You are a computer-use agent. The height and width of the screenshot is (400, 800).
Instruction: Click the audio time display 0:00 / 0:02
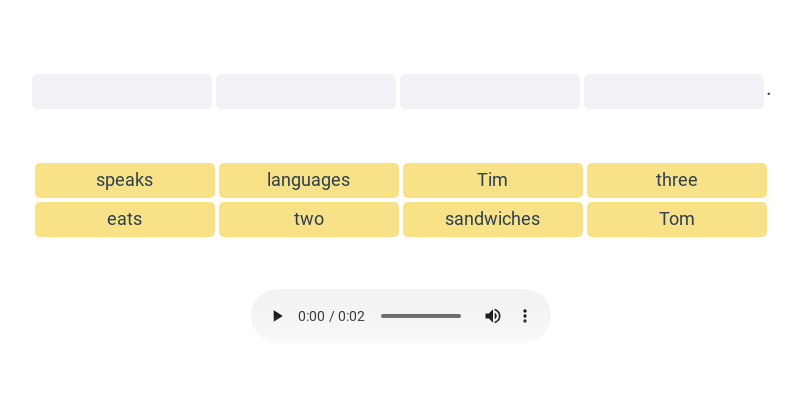pos(331,316)
